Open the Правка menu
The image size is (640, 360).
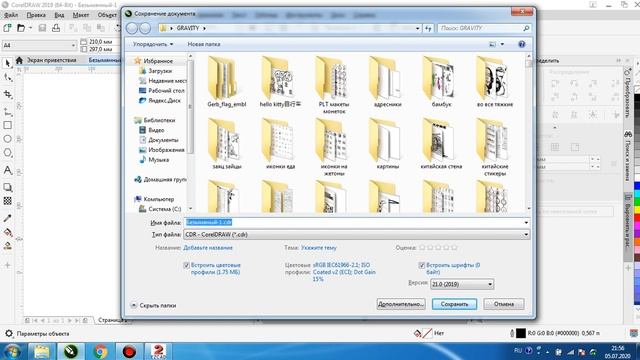[36, 15]
